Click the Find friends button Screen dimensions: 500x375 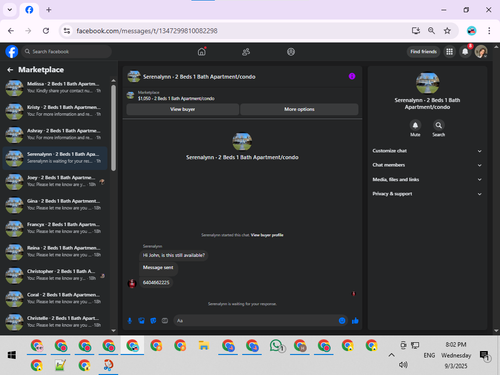[x=423, y=52]
